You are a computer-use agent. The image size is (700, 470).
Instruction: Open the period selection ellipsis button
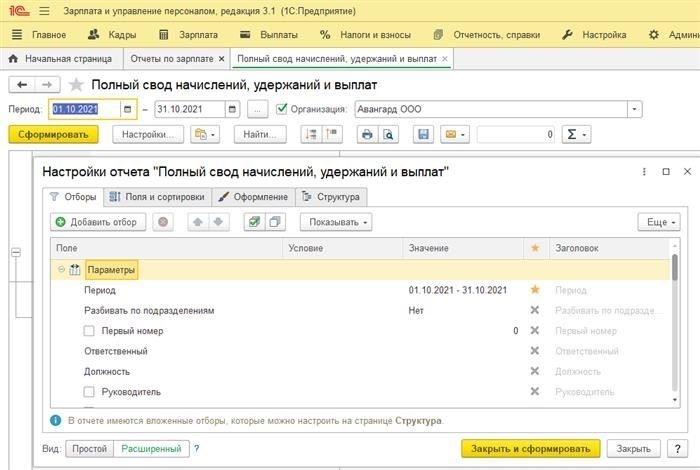click(258, 109)
